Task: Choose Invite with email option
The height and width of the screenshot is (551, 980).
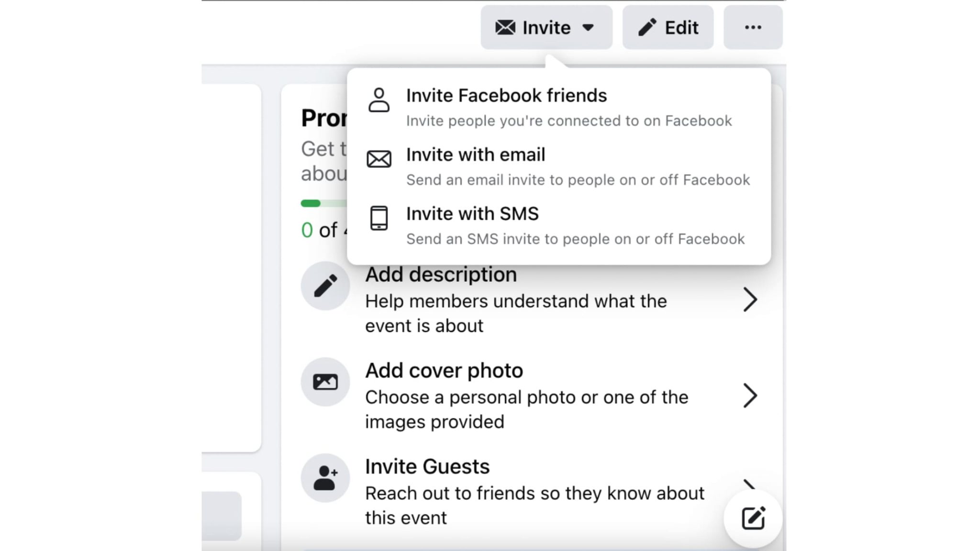Action: click(476, 155)
